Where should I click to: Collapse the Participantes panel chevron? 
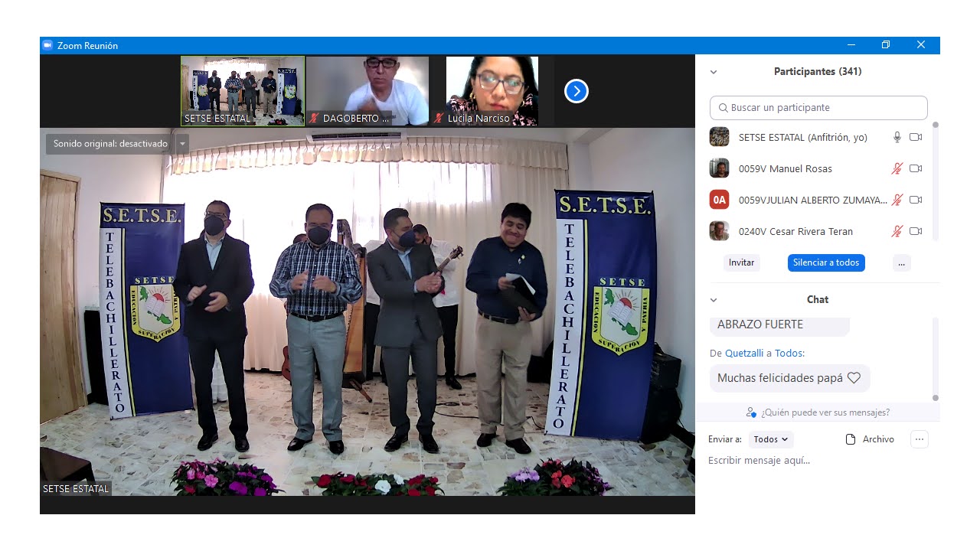(x=714, y=72)
